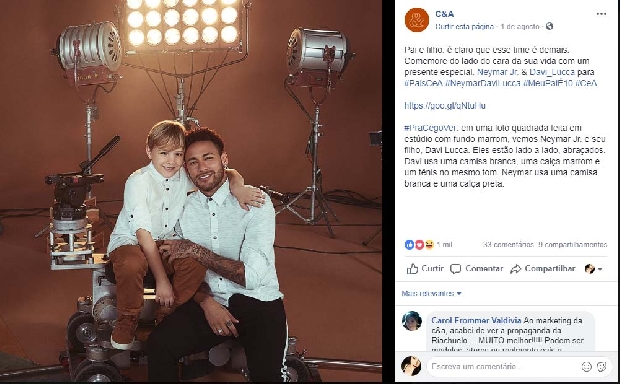Click the Comentar button
The width and height of the screenshot is (620, 384).
click(476, 269)
